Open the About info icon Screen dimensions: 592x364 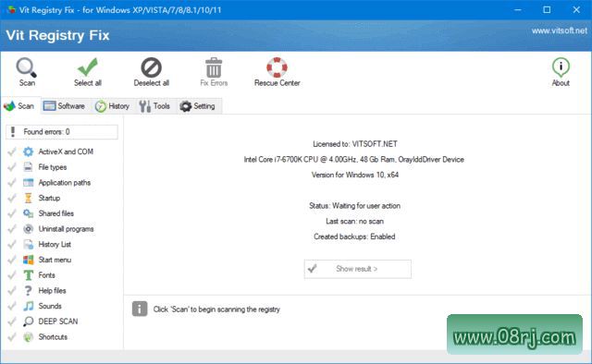[561, 67]
